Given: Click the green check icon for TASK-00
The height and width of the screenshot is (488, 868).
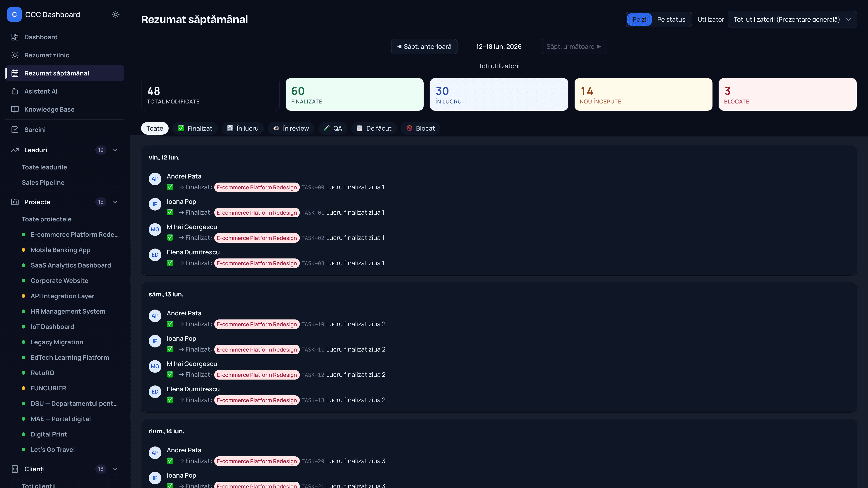Looking at the screenshot, I should pos(170,187).
